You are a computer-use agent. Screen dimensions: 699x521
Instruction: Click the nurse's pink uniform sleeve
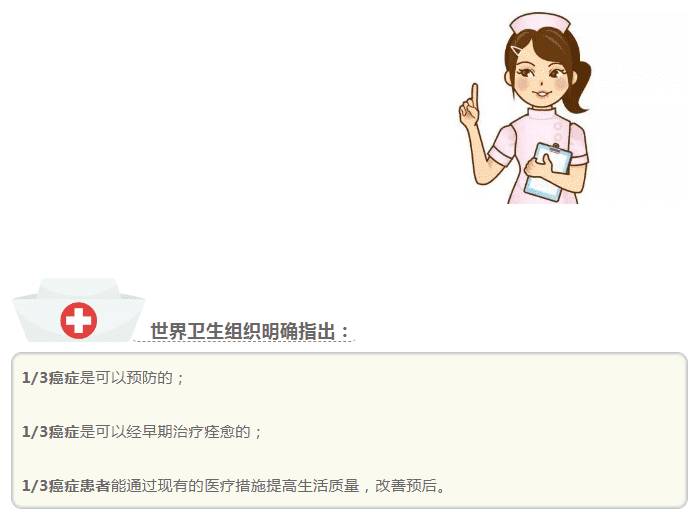(503, 145)
